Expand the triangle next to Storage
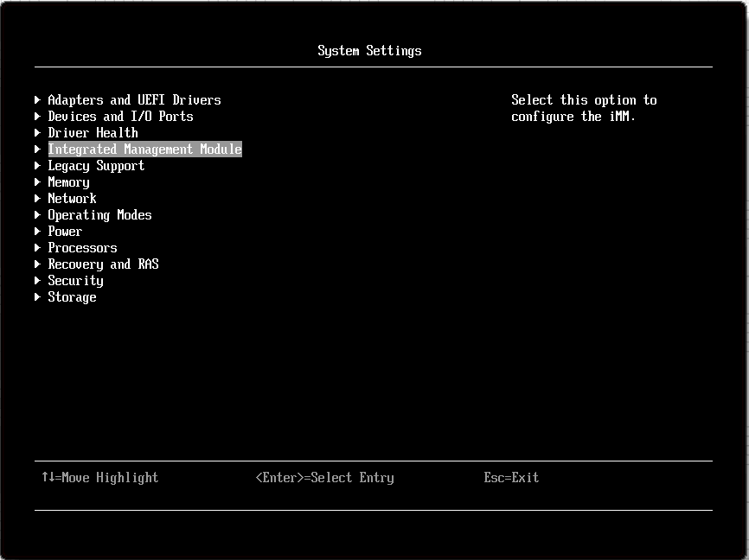Viewport: 749px width, 560px height. pyautogui.click(x=38, y=296)
